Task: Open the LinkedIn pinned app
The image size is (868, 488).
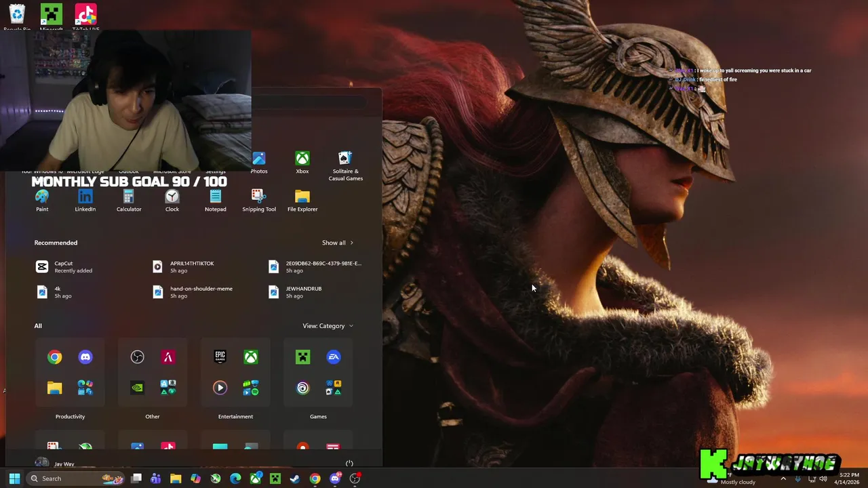Action: tap(85, 201)
